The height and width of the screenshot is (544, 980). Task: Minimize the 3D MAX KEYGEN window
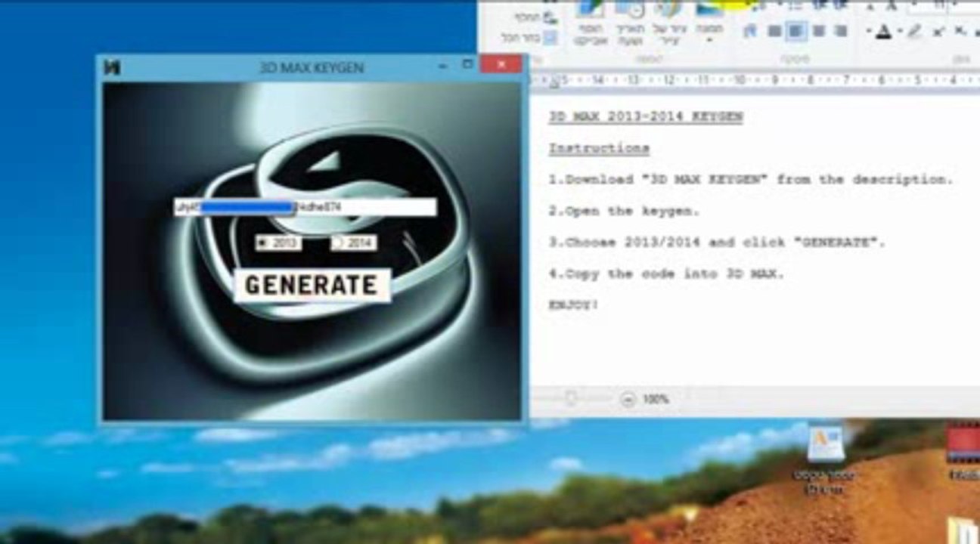pyautogui.click(x=442, y=66)
